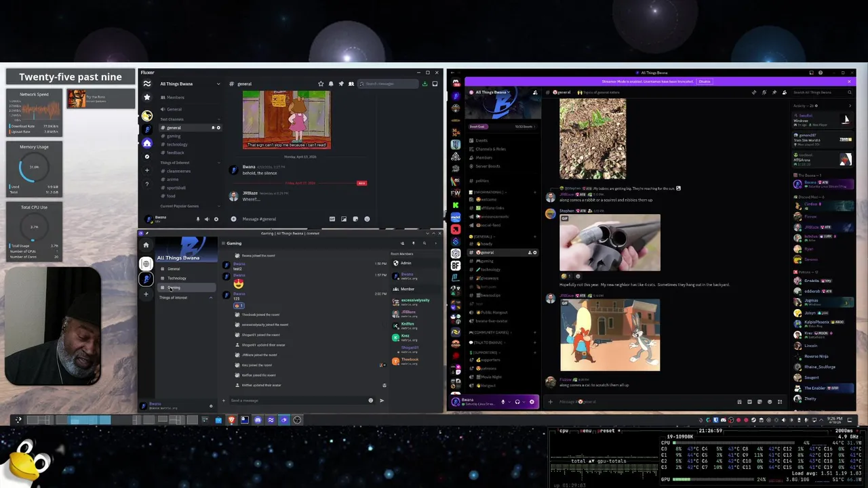868x488 pixels.
Task: Open pinned messages icon in Commet header
Action: click(x=413, y=243)
